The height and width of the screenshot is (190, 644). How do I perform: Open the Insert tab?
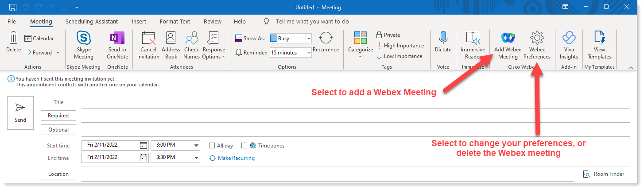click(x=139, y=21)
